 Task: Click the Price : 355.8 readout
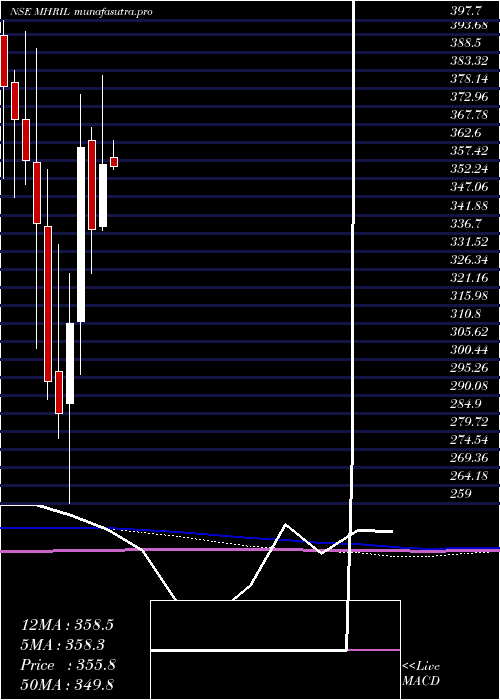(x=68, y=665)
